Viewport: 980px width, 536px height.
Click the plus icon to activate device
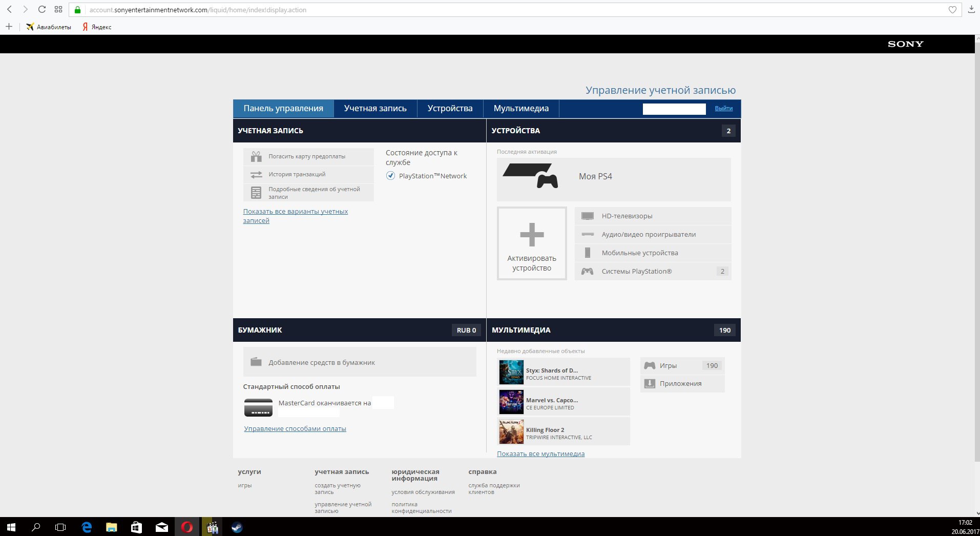[532, 235]
